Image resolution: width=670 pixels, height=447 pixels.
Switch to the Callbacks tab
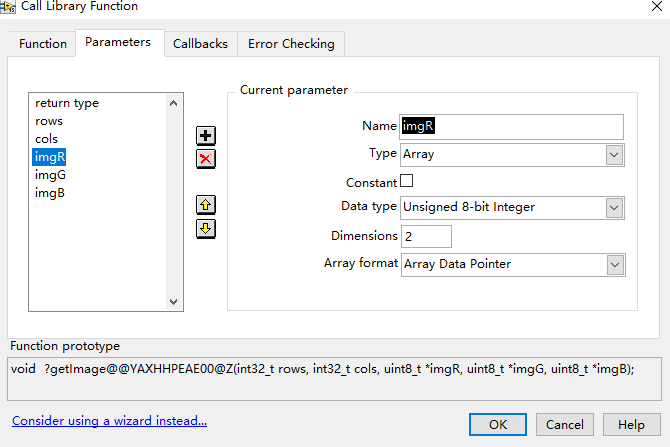(x=200, y=44)
